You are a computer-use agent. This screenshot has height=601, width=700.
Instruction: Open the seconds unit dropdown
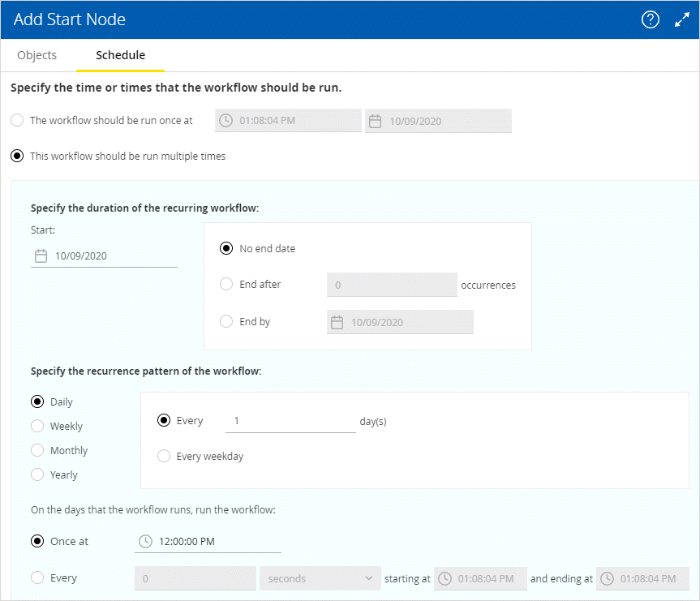(320, 578)
